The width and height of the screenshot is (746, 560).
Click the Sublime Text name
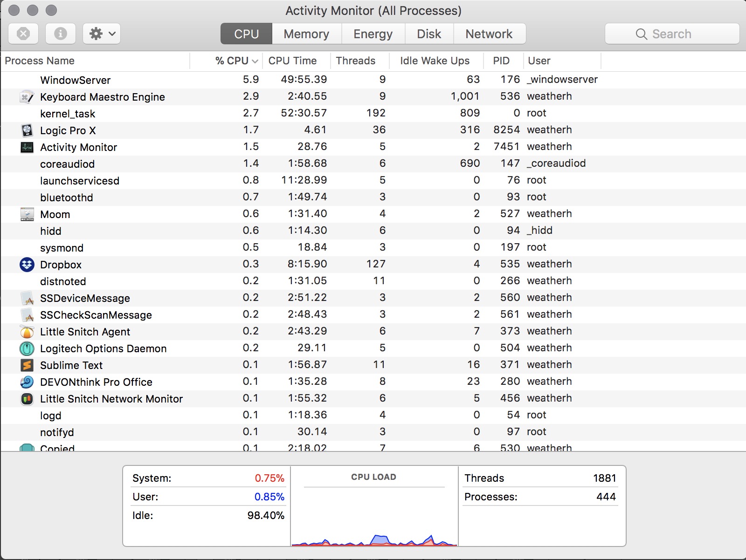coord(71,365)
